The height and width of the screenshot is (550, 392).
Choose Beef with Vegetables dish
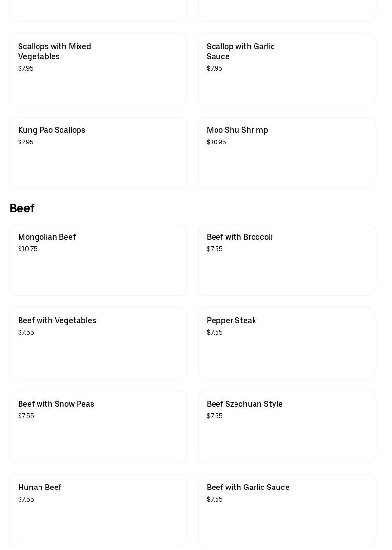point(98,344)
